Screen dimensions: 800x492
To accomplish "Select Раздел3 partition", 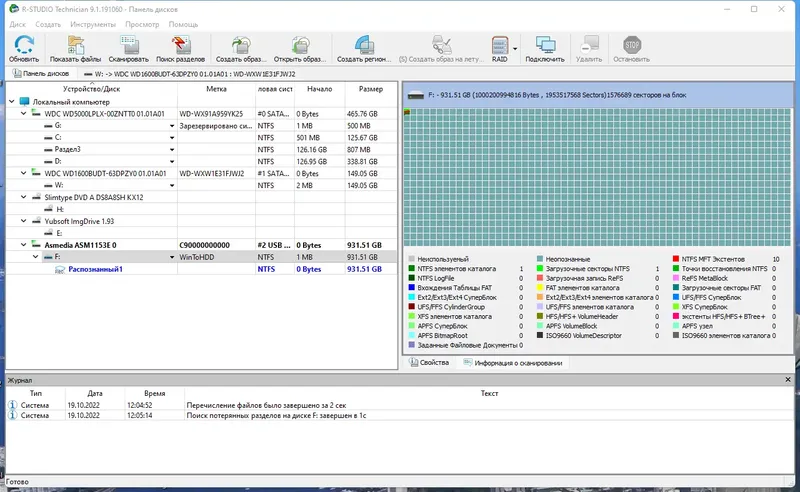I will (x=67, y=150).
